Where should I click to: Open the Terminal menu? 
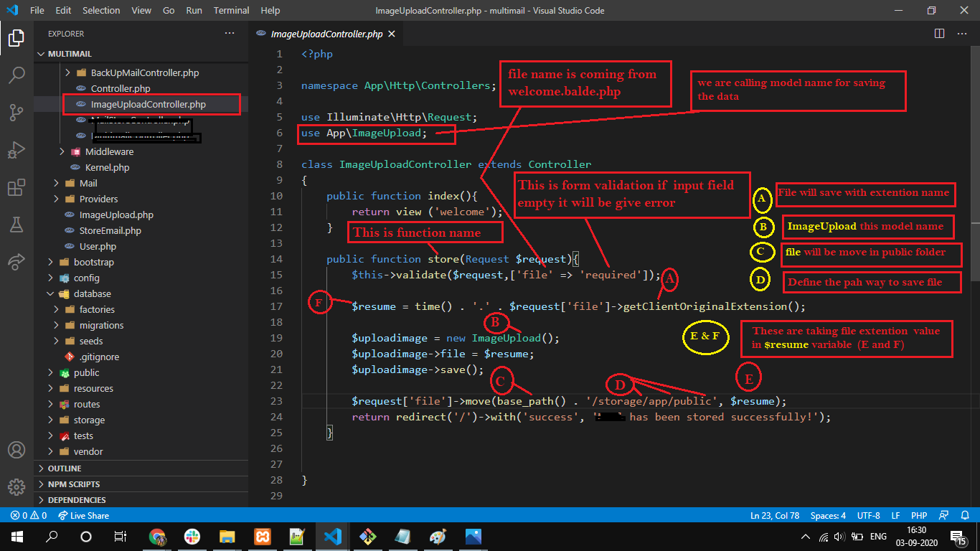(x=231, y=11)
